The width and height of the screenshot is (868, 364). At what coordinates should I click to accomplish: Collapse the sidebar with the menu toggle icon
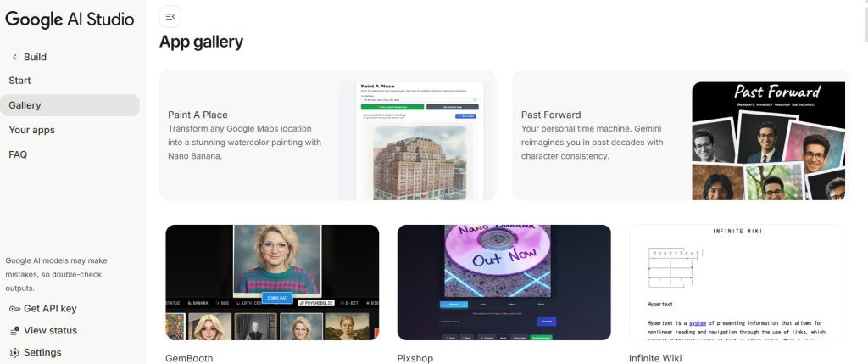coord(170,16)
